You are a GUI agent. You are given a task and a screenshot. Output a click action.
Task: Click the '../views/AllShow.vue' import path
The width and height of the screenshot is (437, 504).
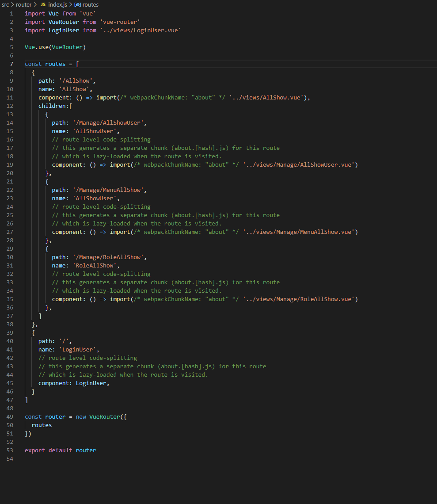pos(266,97)
